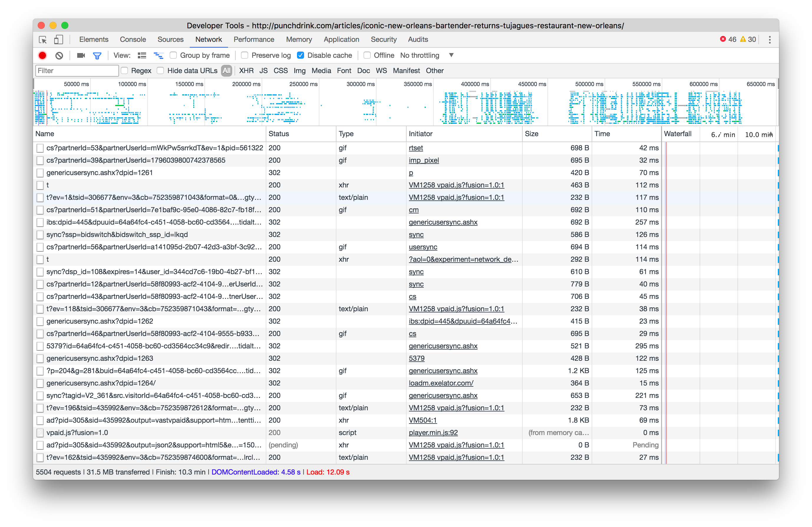
Task: Switch to large request rows view
Action: point(142,55)
